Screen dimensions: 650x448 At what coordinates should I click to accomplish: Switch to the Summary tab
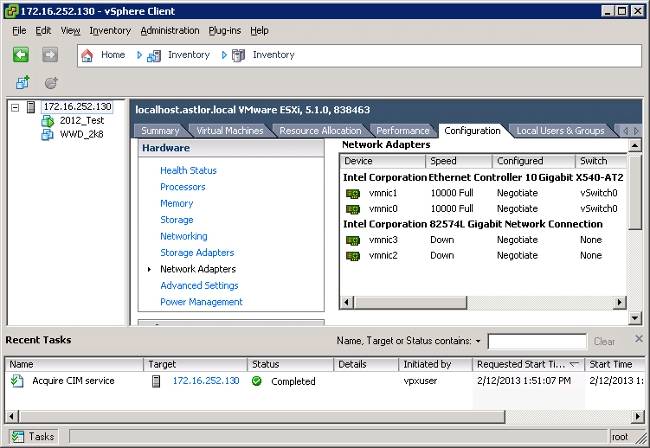point(160,131)
